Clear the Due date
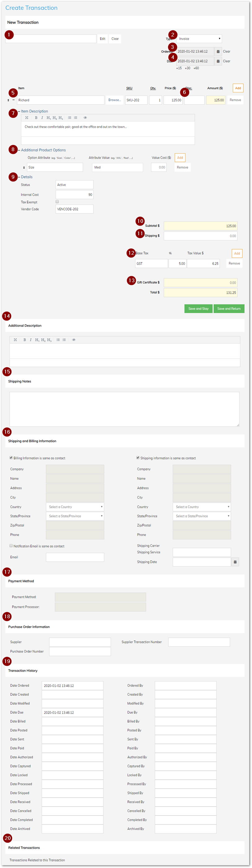 227,61
